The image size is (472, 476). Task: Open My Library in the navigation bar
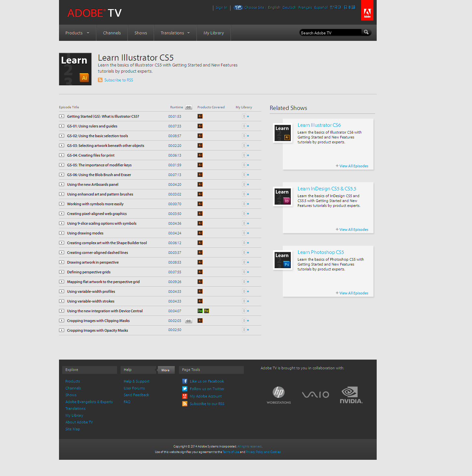point(214,33)
